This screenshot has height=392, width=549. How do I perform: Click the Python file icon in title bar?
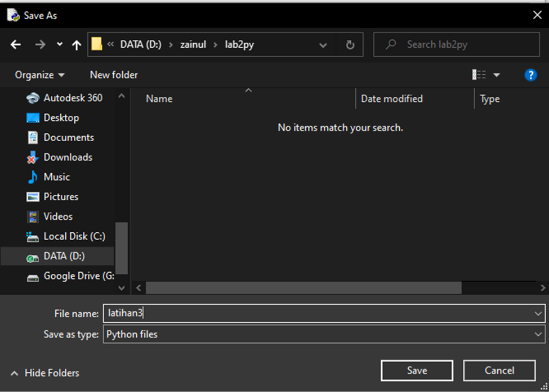point(14,15)
